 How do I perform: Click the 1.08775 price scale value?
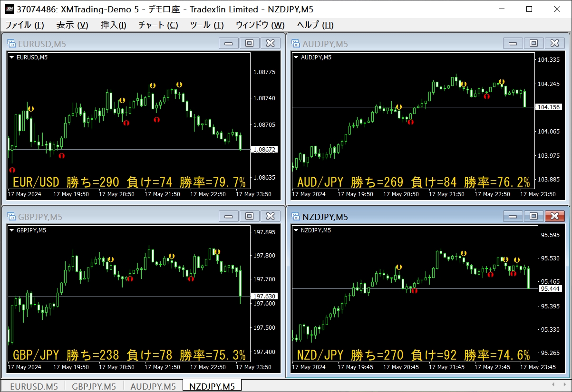[265, 72]
